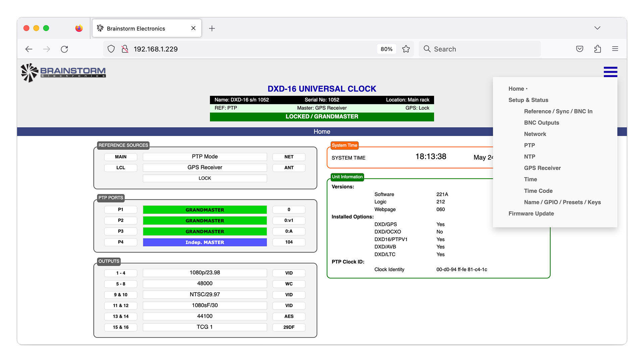Click the insecure connection padlock icon
Image resolution: width=644 pixels, height=362 pixels.
coord(125,49)
